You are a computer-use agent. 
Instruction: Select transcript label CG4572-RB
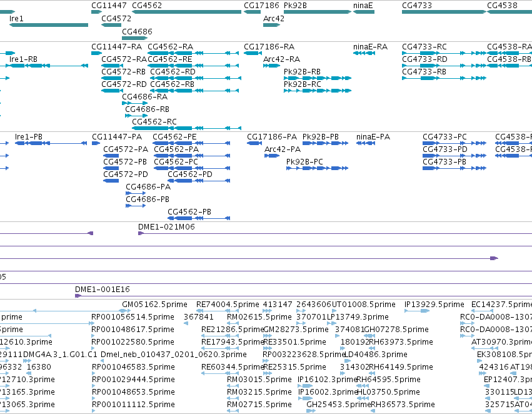(124, 71)
